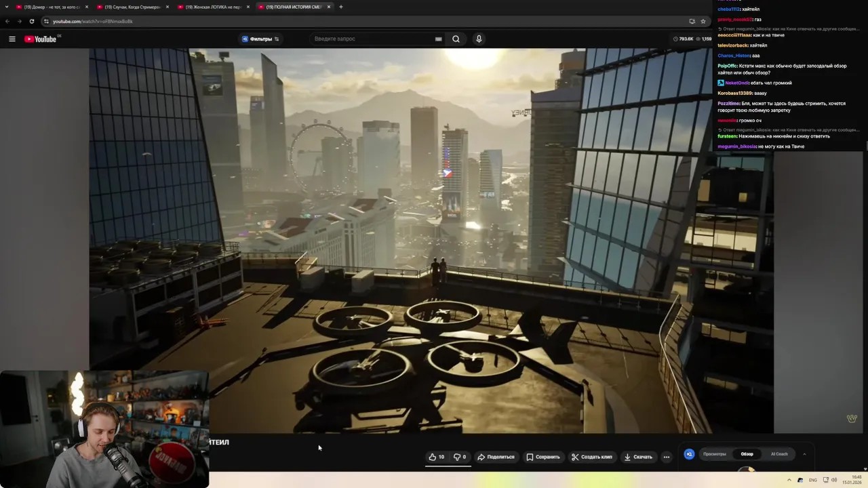Click the site info icon in address bar

[46, 21]
